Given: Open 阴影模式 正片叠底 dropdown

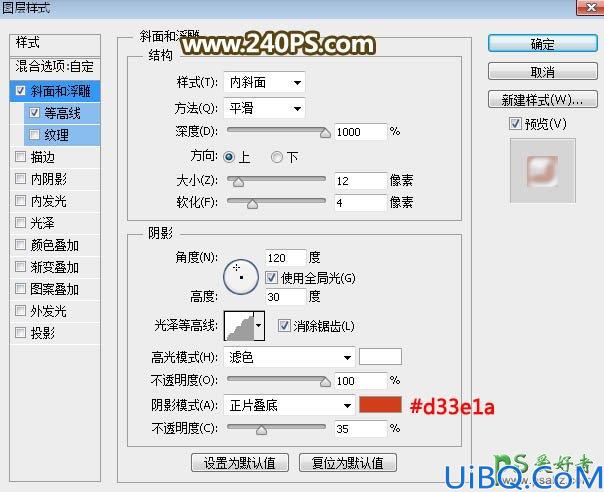Looking at the screenshot, I should [x=289, y=405].
